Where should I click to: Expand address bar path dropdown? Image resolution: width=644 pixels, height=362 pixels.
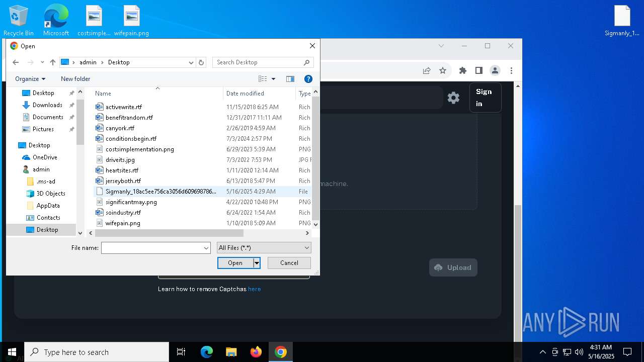[191, 62]
